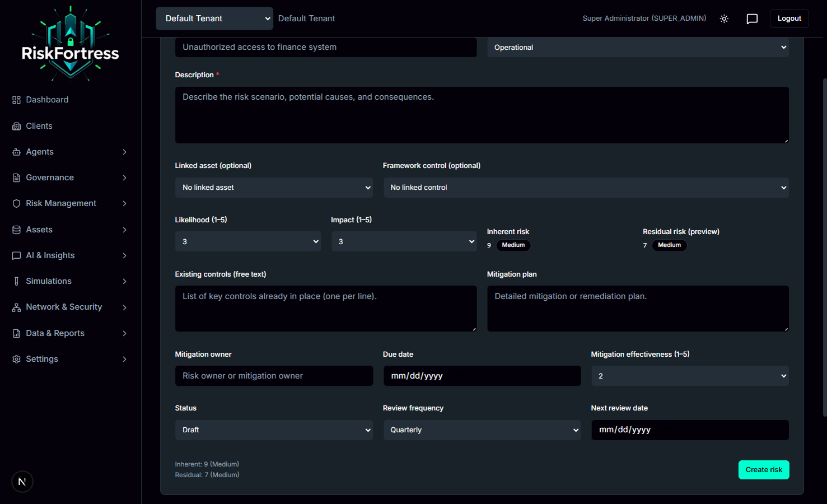Viewport: 827px width, 504px height.
Task: Select the Simulations flask icon
Action: (x=16, y=281)
